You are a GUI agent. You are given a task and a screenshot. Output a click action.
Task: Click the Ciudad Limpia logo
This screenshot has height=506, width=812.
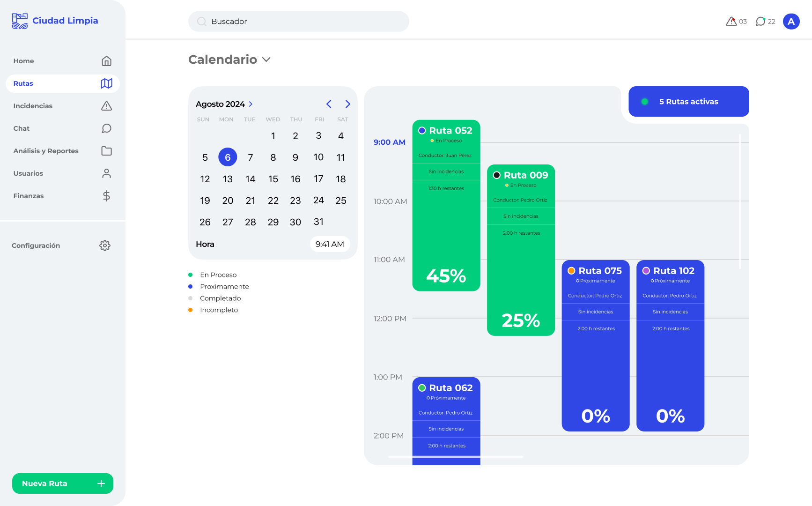(x=55, y=21)
